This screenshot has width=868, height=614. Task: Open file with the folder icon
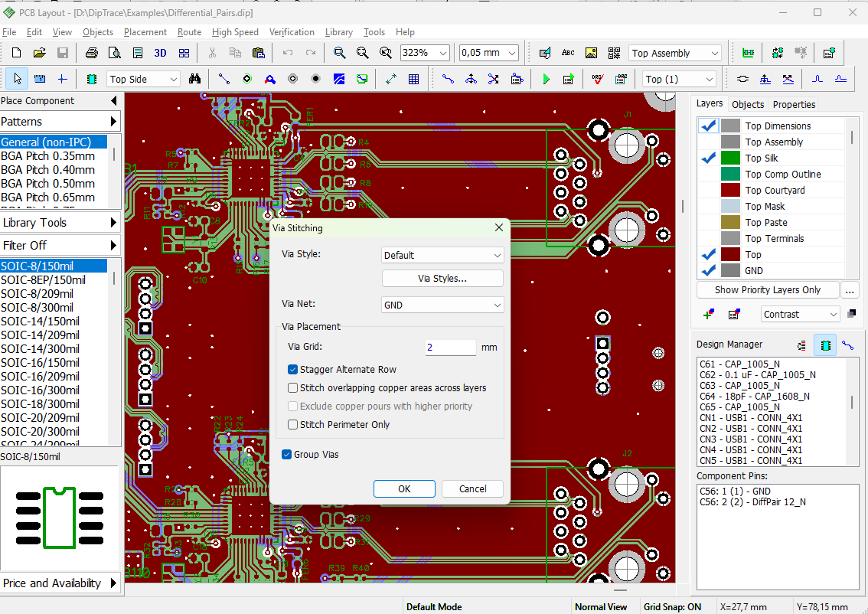[x=39, y=53]
